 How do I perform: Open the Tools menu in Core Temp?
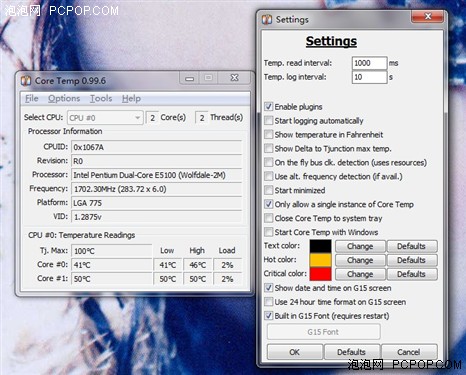[x=101, y=99]
